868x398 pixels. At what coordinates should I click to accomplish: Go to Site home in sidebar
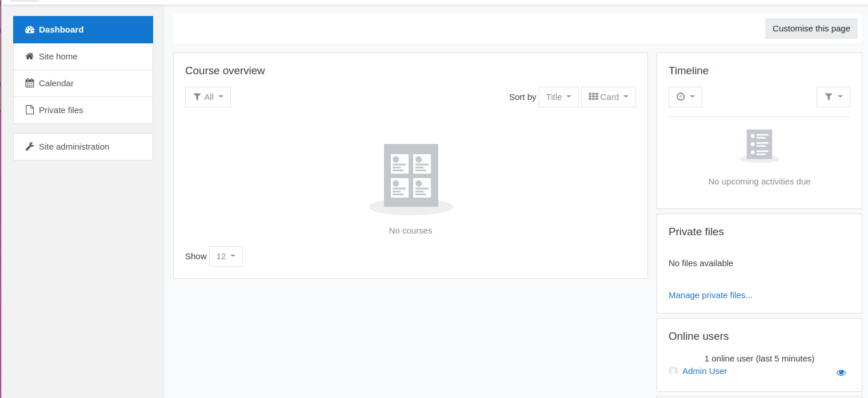pyautogui.click(x=83, y=57)
